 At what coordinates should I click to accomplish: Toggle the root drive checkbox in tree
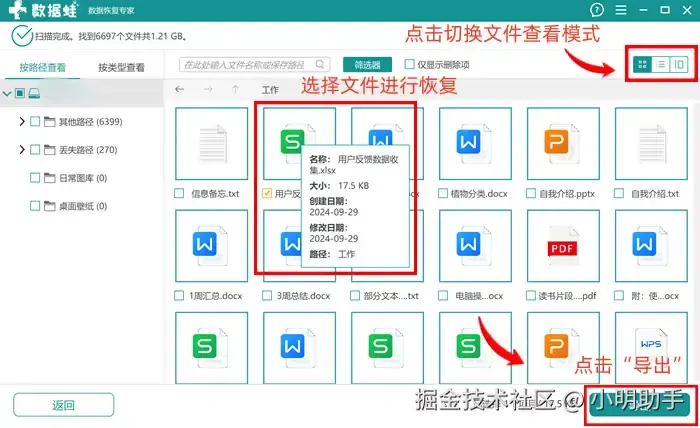point(20,93)
